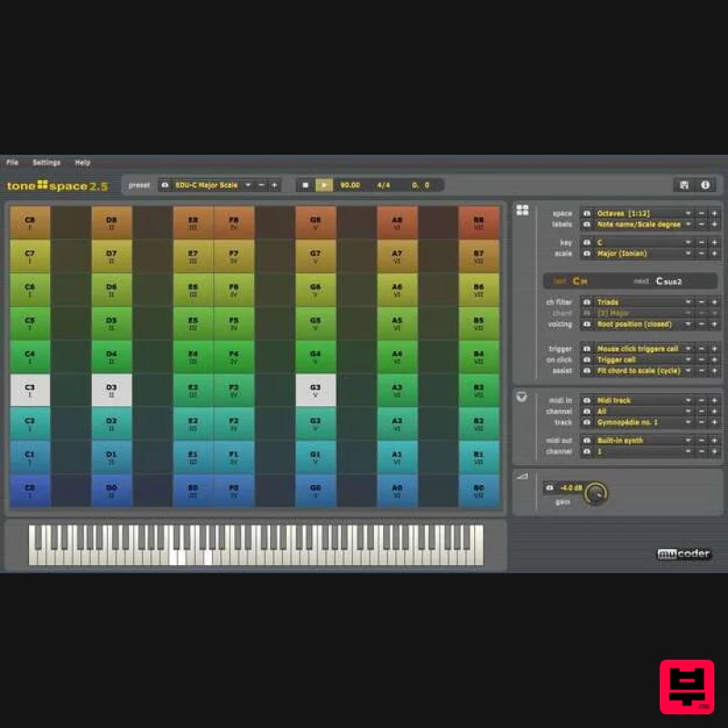Trigger the C4 cell in the grid
The width and height of the screenshot is (728, 728).
[x=30, y=357]
